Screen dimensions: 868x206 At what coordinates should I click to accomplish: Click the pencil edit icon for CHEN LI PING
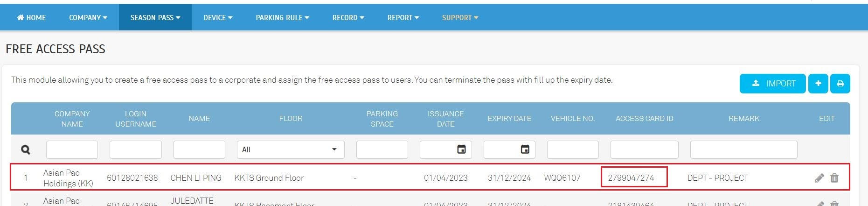pos(819,178)
